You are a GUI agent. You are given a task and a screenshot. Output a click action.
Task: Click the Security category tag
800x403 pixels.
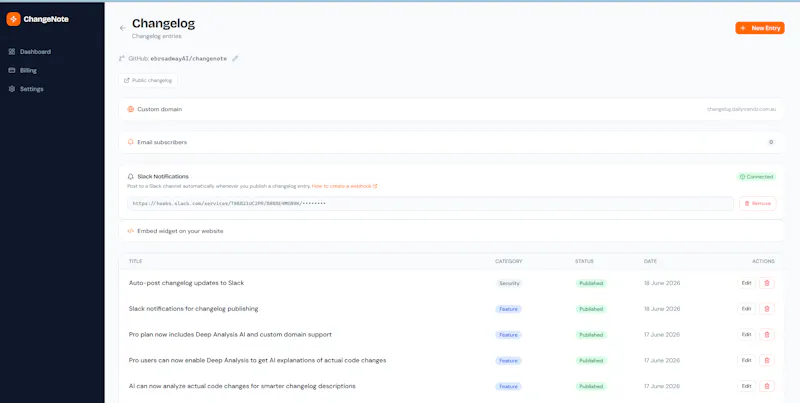[x=509, y=283]
